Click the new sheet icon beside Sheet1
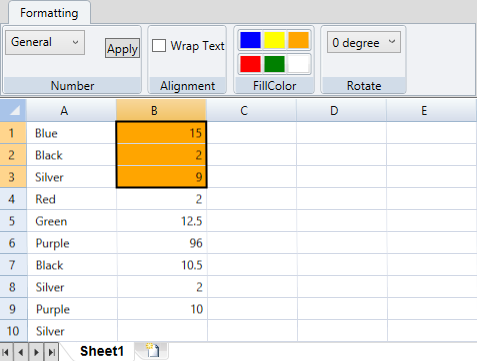 click(153, 351)
